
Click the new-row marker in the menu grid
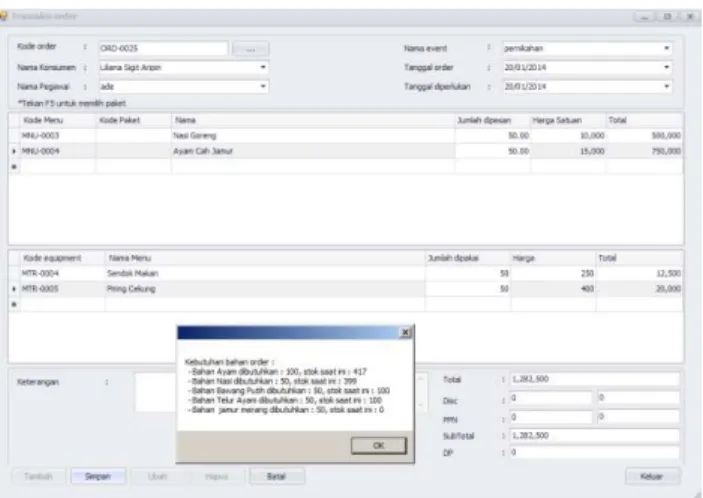(x=14, y=166)
